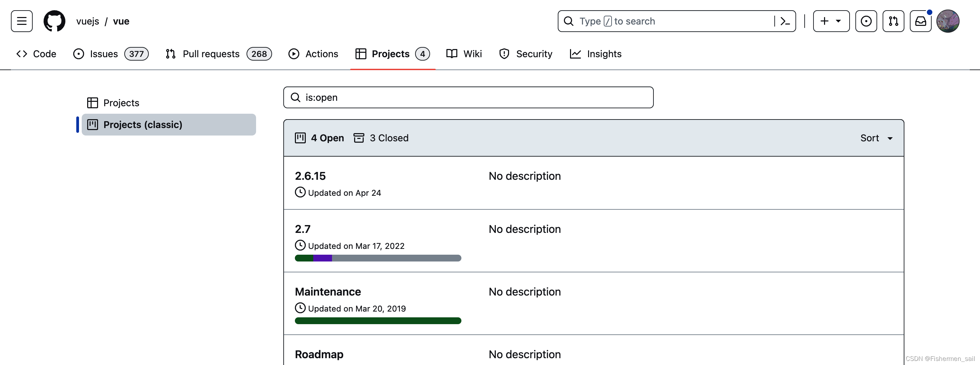Click the clock icon beside Mar 17, 2022
This screenshot has height=365, width=980.
tap(300, 245)
